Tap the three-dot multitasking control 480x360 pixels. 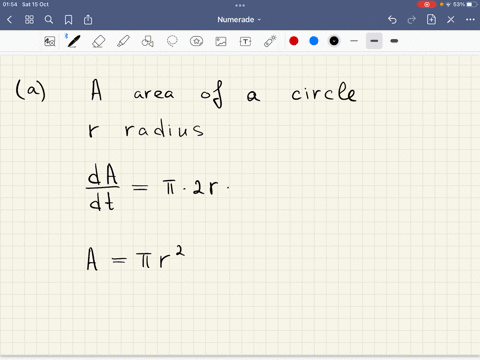point(240,5)
